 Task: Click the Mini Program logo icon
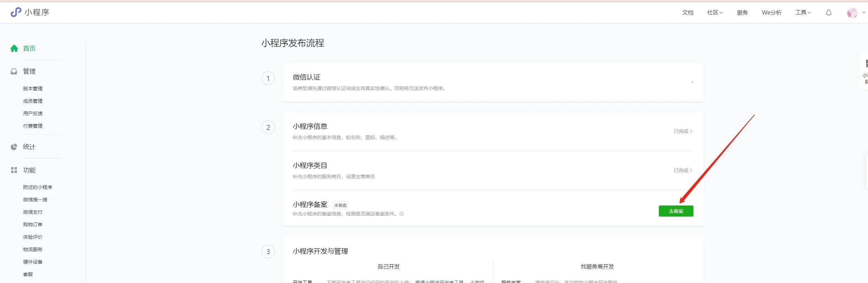pos(16,12)
